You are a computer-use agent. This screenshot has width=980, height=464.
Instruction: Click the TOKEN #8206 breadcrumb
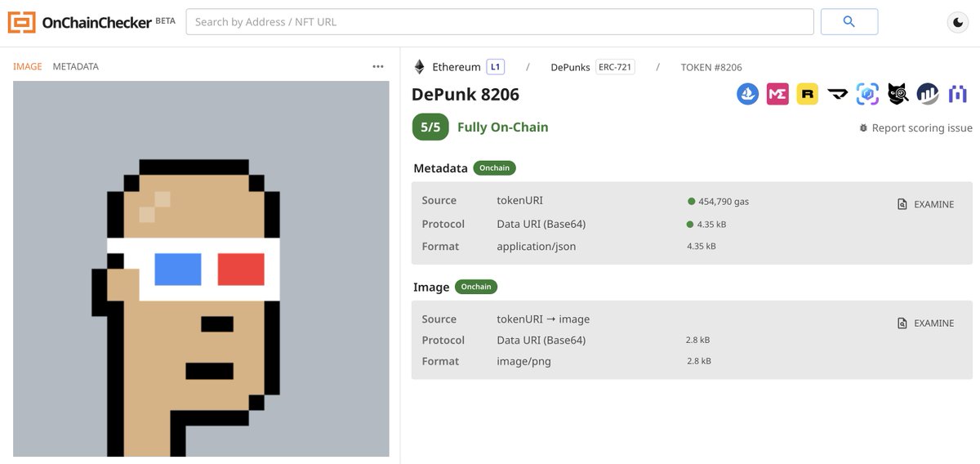711,67
